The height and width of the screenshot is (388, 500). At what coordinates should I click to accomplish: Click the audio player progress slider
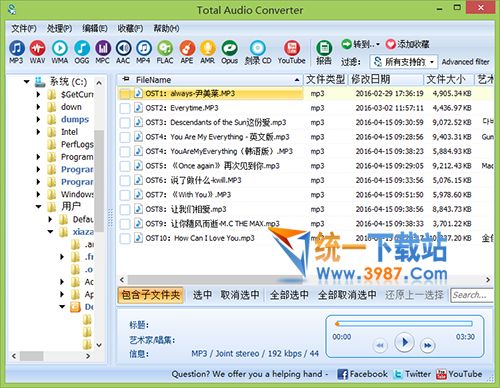(x=404, y=324)
